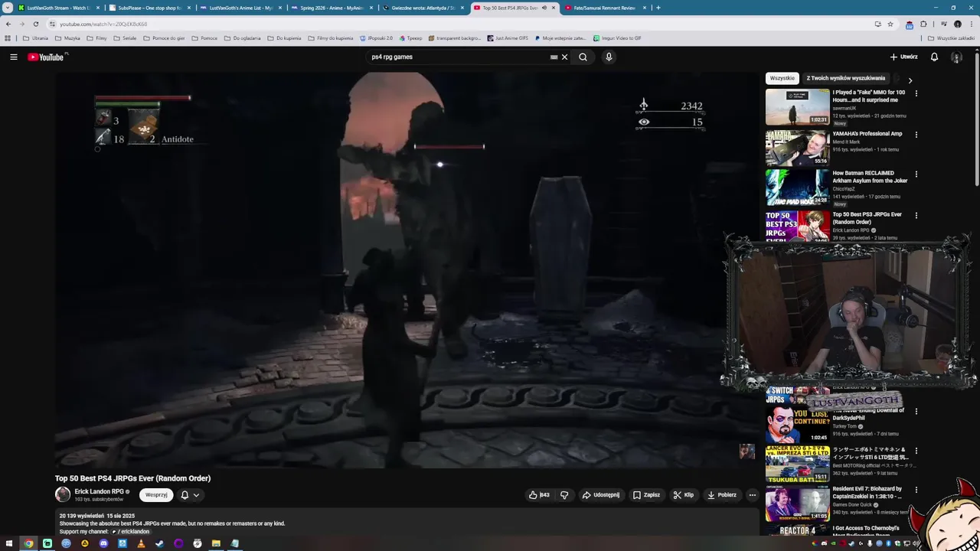The image size is (980, 551).
Task: Switch to the Fate/Samurai Remnant Review tab
Action: 604,8
